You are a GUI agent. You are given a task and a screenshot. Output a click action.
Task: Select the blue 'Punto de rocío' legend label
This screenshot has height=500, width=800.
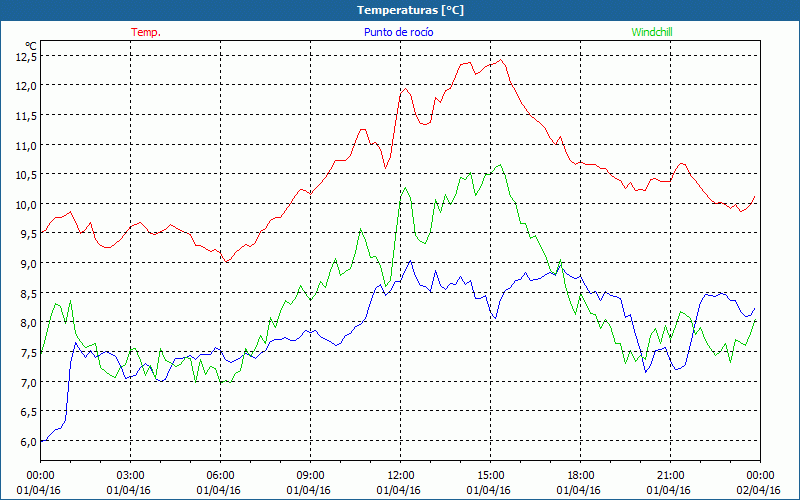pos(398,32)
